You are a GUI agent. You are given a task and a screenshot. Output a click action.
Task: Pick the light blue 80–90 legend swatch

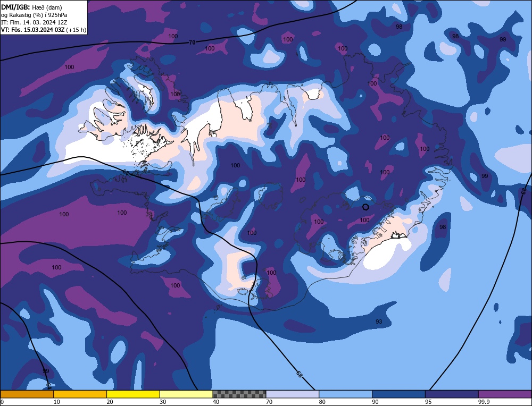coord(346,394)
